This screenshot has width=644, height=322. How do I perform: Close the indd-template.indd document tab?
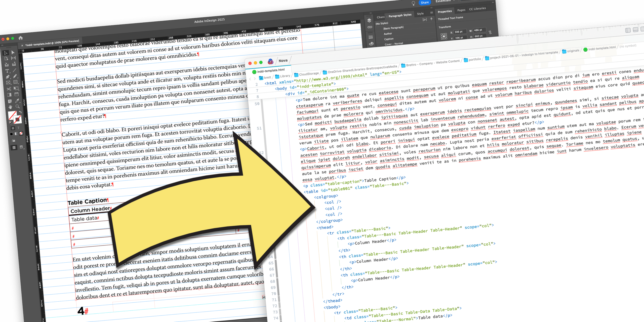(x=22, y=46)
